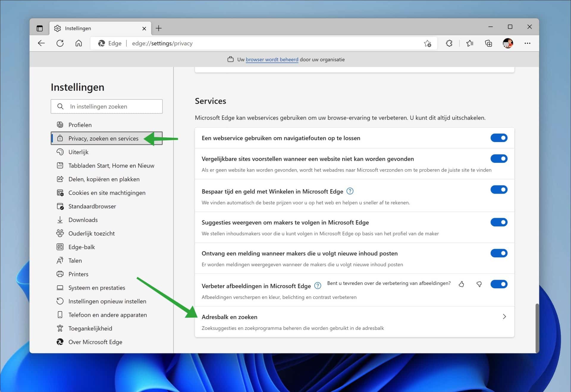Disable 'Een webservice gebruiken om navigatiefouten op te lossen'
This screenshot has height=392, width=571.
(x=499, y=138)
